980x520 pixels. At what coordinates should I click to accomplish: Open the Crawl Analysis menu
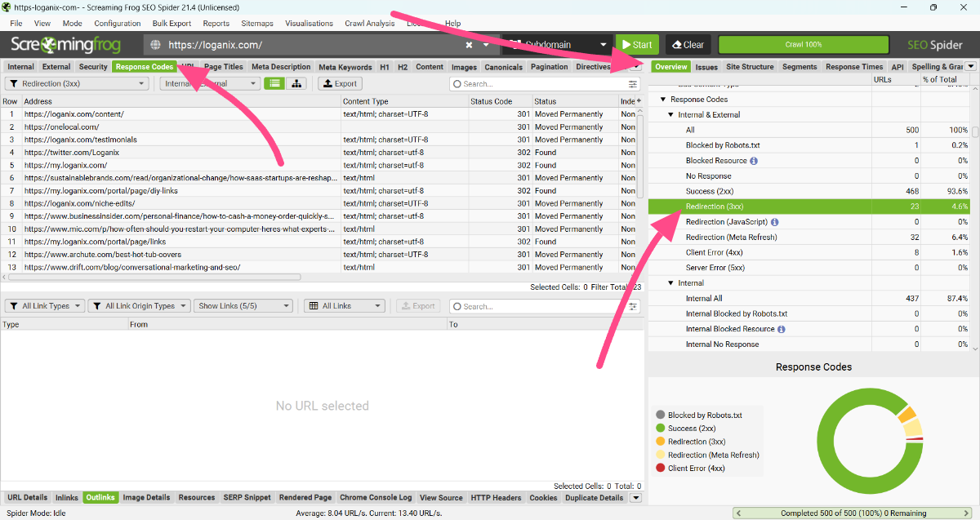(x=369, y=24)
